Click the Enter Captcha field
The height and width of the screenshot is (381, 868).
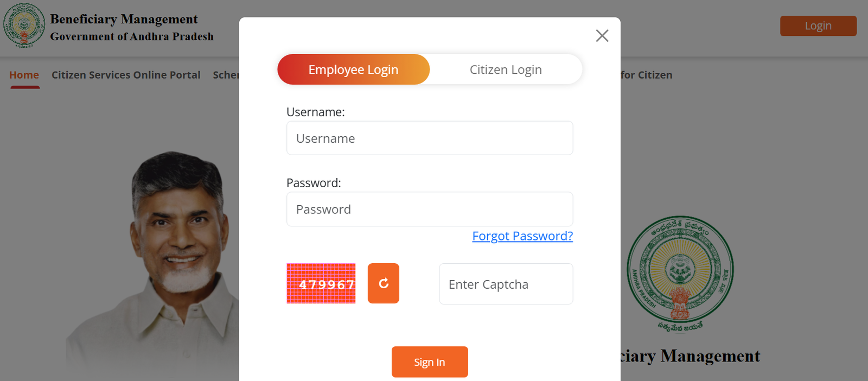point(506,284)
